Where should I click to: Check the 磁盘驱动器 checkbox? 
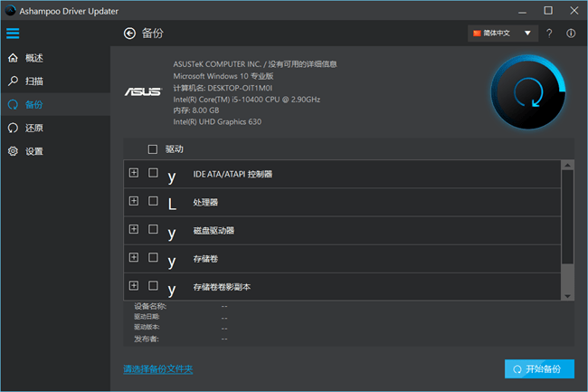[153, 229]
